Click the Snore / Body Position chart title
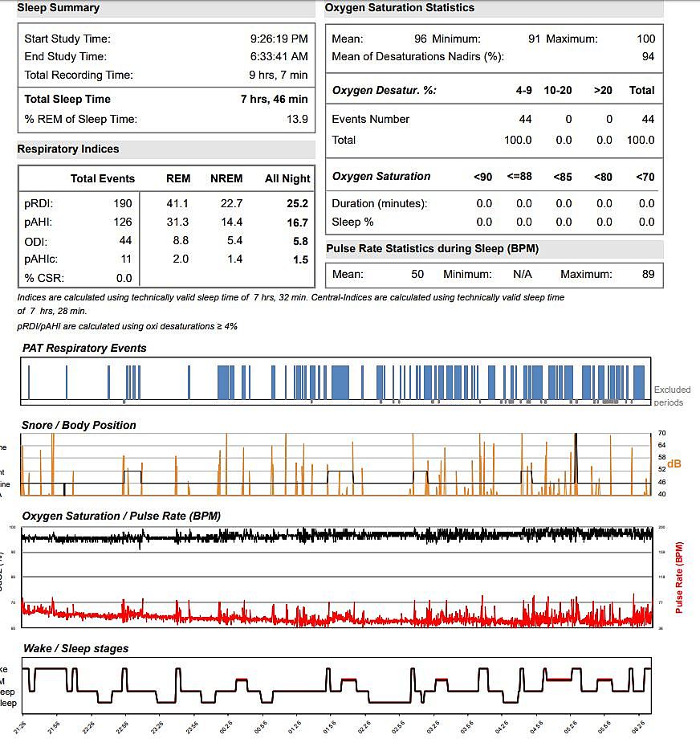700x747 pixels. point(79,426)
